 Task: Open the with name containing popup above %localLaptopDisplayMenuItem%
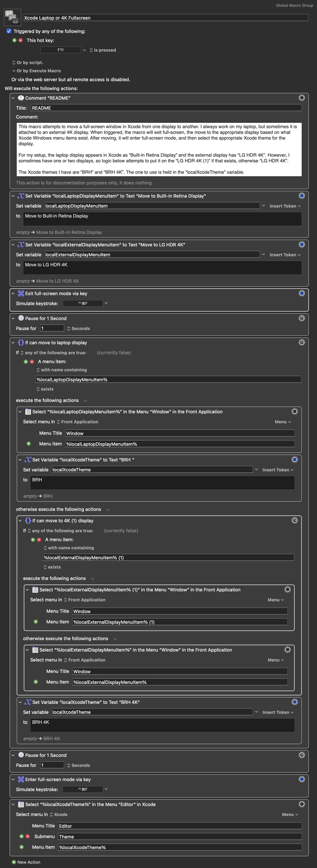(x=62, y=370)
